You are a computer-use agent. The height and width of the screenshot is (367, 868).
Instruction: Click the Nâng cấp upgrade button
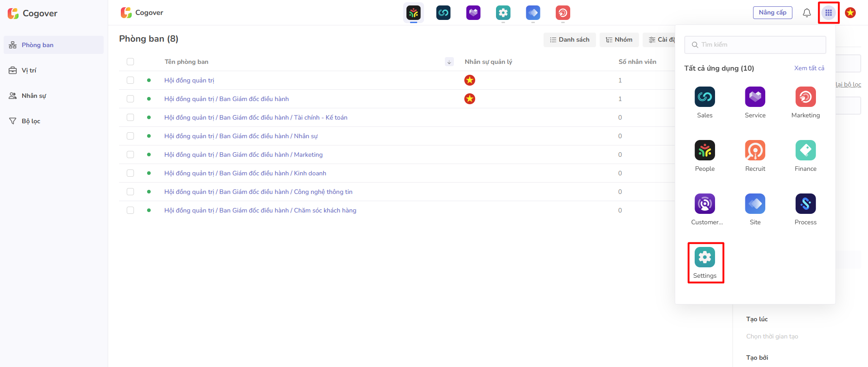(x=773, y=13)
